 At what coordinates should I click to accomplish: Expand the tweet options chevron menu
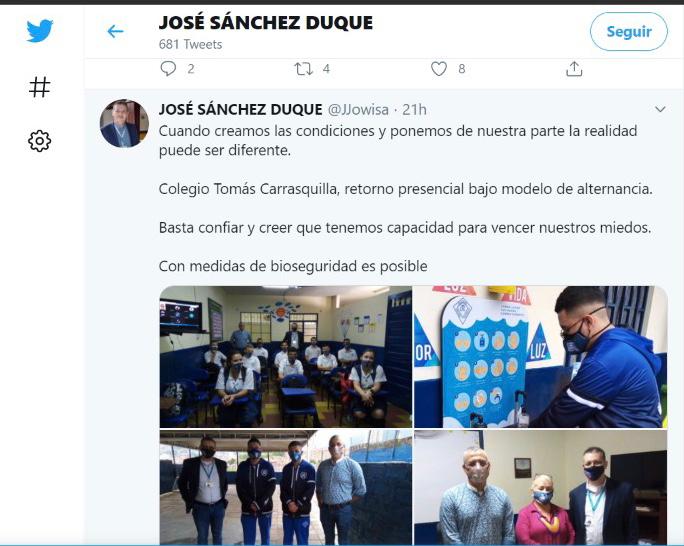point(660,109)
